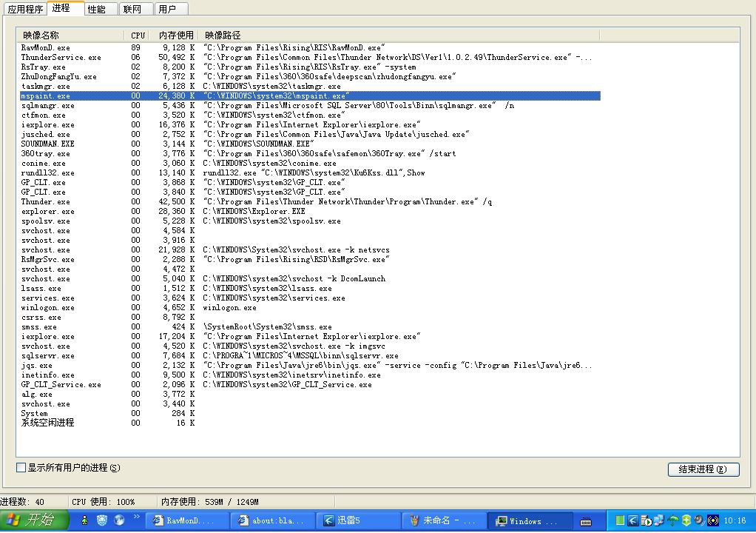Select jqs.exe process row

[x=310, y=365]
